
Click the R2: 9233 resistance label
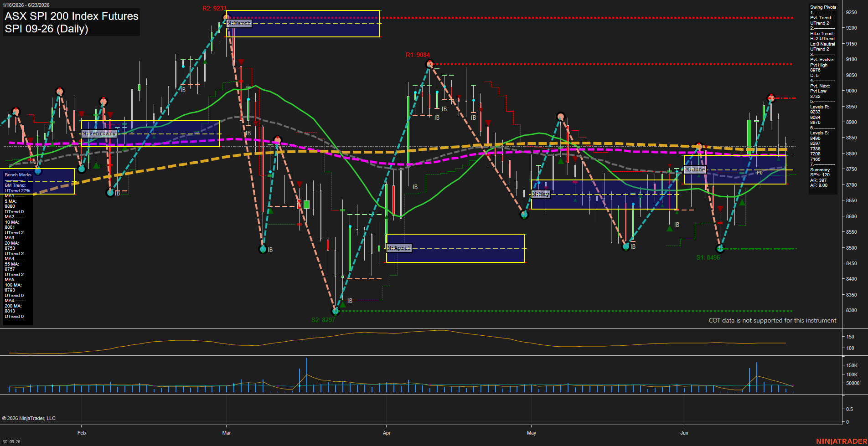tap(214, 8)
